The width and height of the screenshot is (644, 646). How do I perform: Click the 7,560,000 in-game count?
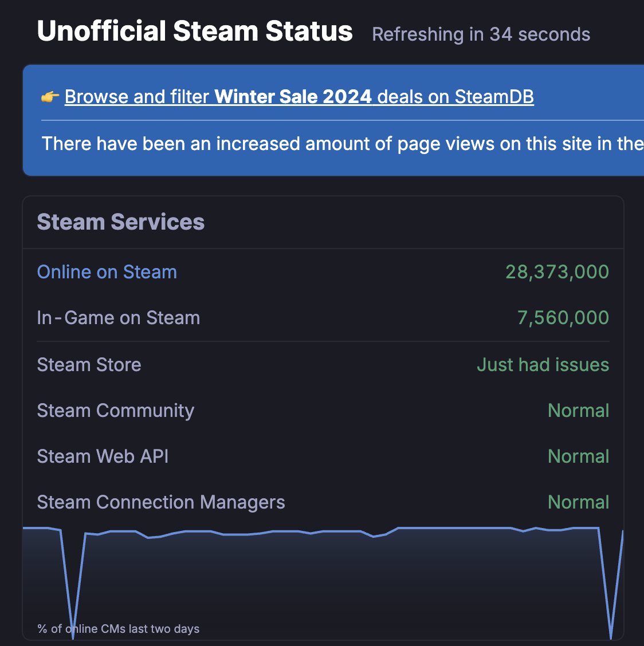tap(563, 318)
